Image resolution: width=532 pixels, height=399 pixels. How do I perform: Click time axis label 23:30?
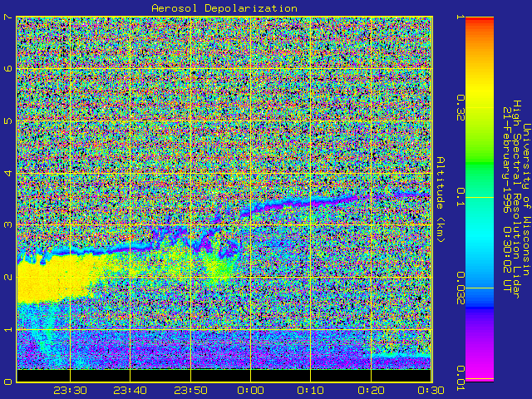pyautogui.click(x=70, y=391)
